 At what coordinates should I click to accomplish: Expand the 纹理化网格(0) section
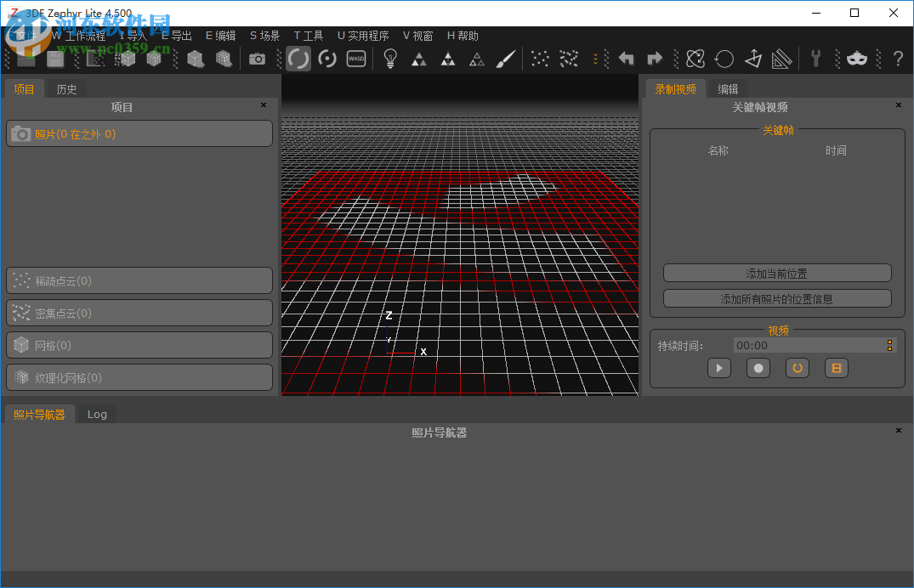[139, 378]
